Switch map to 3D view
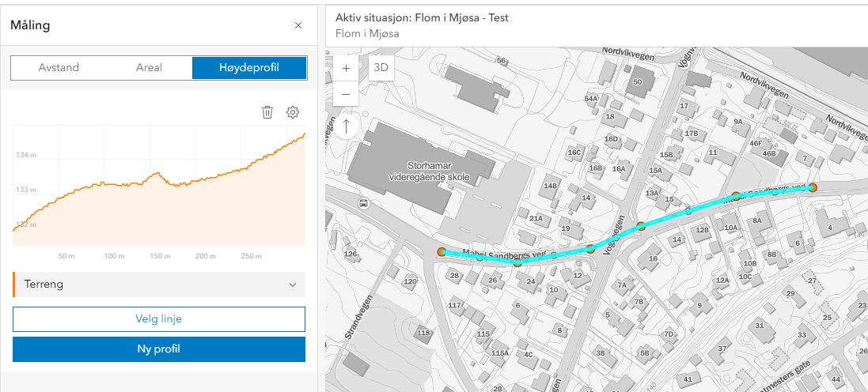Image resolution: width=868 pixels, height=392 pixels. (381, 68)
